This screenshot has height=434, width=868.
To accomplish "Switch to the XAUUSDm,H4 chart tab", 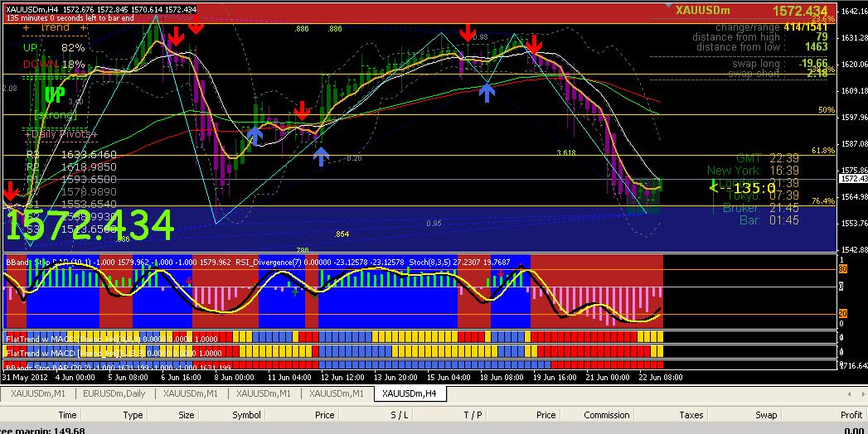I will coord(410,393).
